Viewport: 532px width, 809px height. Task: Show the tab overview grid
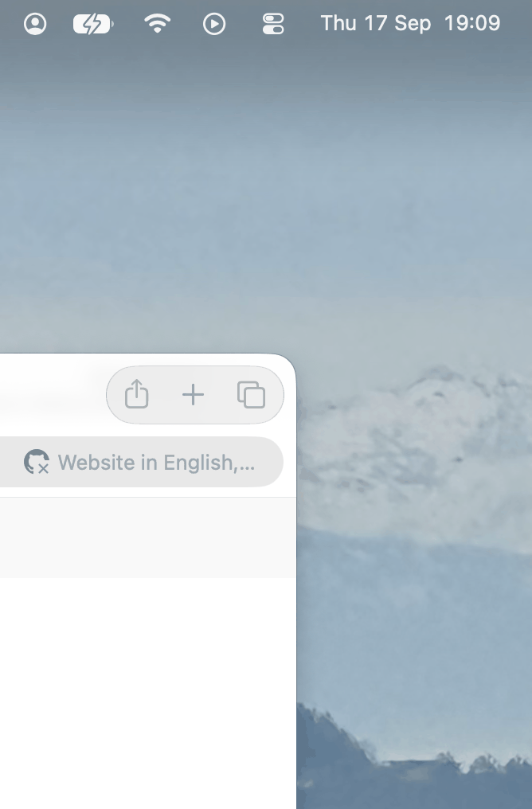(252, 395)
